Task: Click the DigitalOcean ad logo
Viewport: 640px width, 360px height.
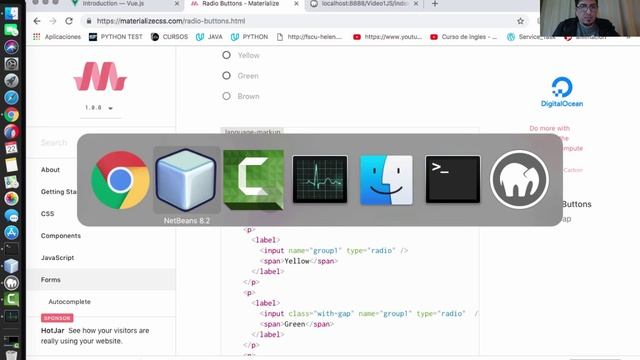Action: click(562, 92)
